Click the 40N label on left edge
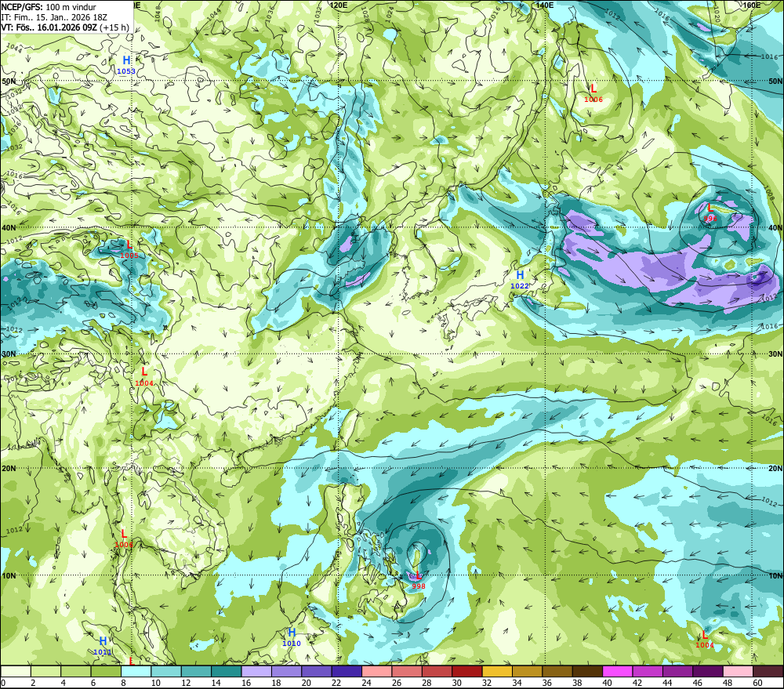This screenshot has height=689, width=784. [x=9, y=227]
